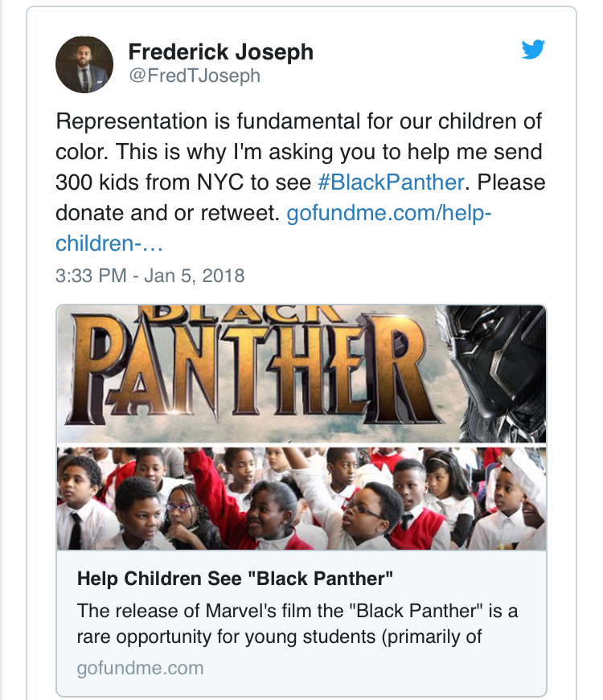
Task: Click the "300 kids from NYC" phrase
Action: click(x=153, y=182)
